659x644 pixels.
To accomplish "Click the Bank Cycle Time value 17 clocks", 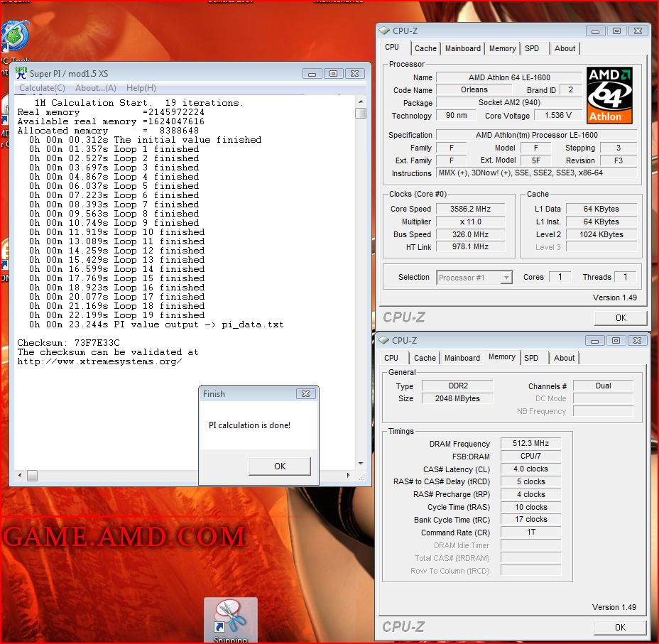I will [530, 519].
